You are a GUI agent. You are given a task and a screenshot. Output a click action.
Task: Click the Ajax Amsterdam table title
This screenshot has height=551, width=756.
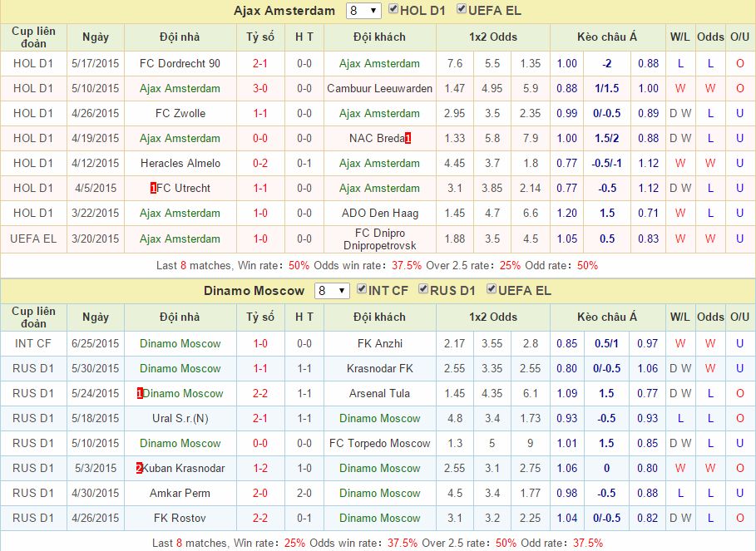(284, 11)
